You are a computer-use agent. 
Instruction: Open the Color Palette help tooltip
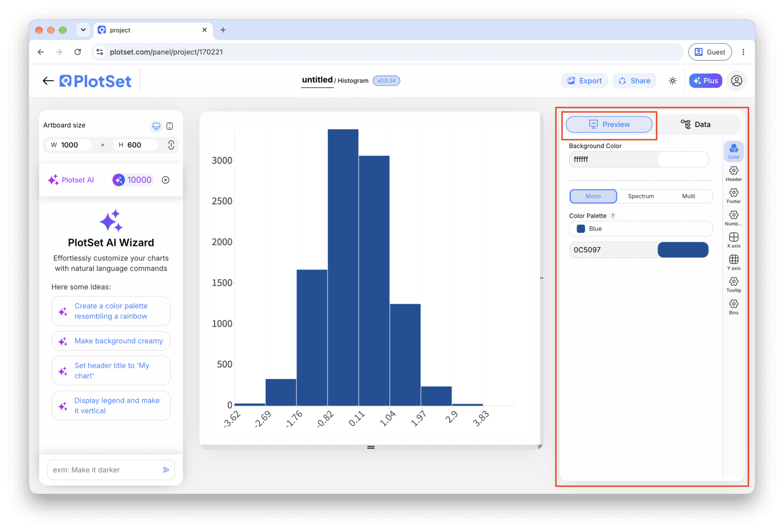tap(612, 216)
